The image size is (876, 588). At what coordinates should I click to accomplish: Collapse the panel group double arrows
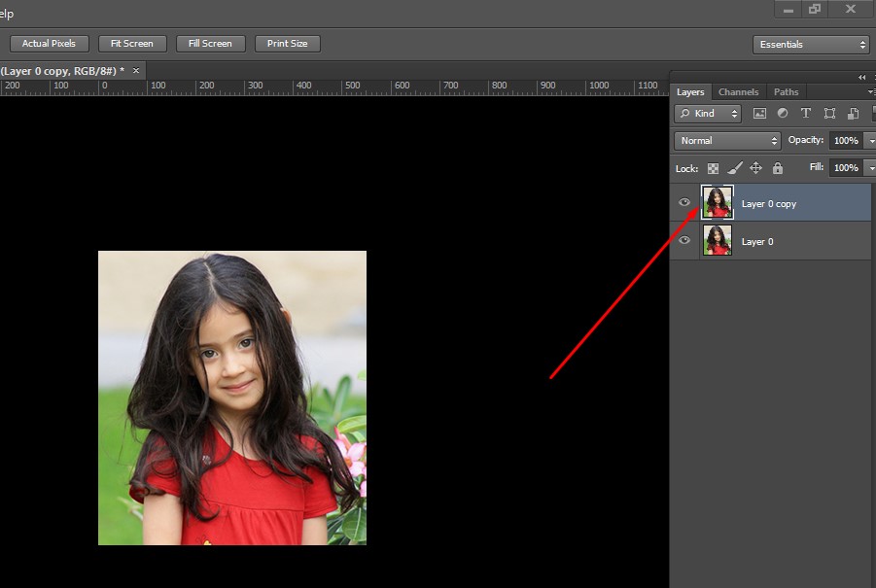click(x=861, y=77)
